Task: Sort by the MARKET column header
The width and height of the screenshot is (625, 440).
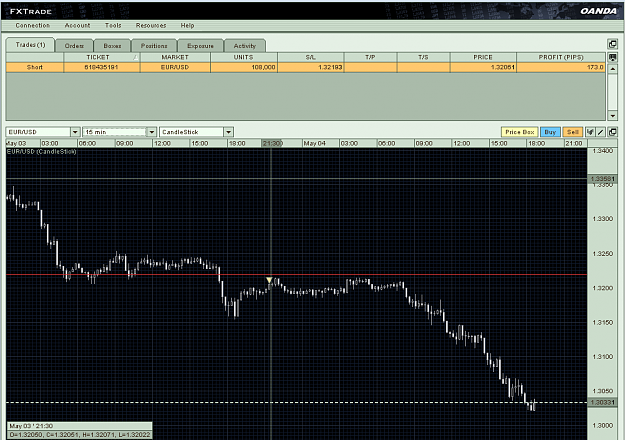Action: click(x=175, y=57)
